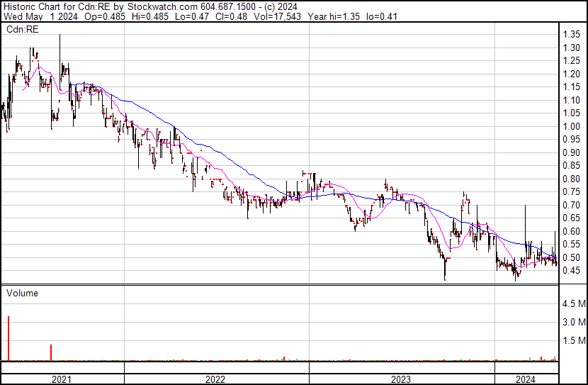Select the 2024 year label on timeline

(526, 379)
